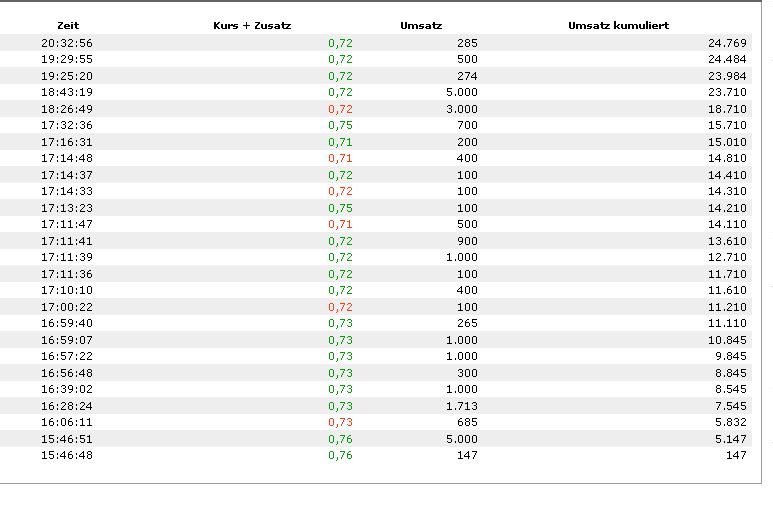Select the 3.000 Umsatz value
The width and height of the screenshot is (773, 505).
click(x=462, y=109)
